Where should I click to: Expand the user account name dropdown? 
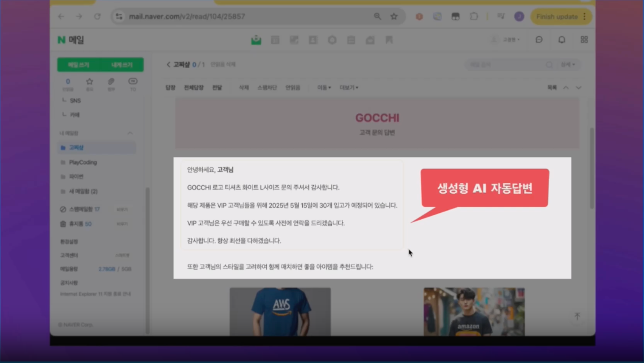pos(511,40)
